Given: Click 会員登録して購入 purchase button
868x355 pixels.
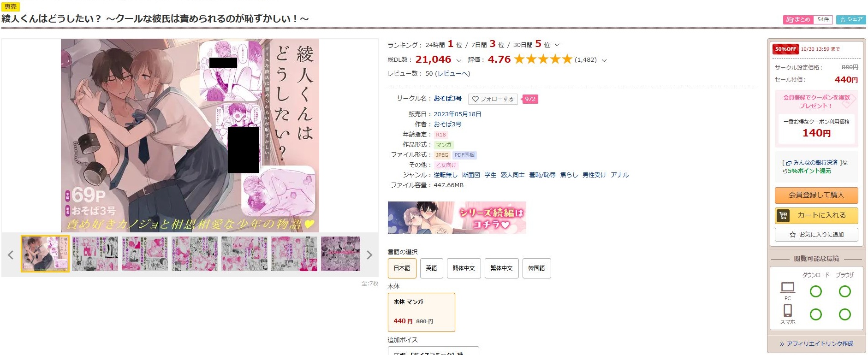Looking at the screenshot, I should click(816, 195).
